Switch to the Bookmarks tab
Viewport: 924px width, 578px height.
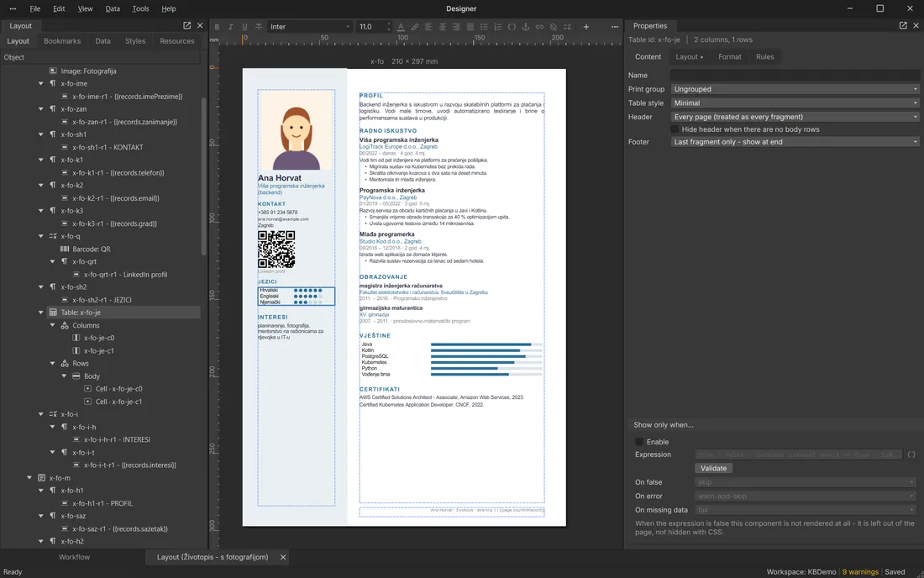(62, 40)
